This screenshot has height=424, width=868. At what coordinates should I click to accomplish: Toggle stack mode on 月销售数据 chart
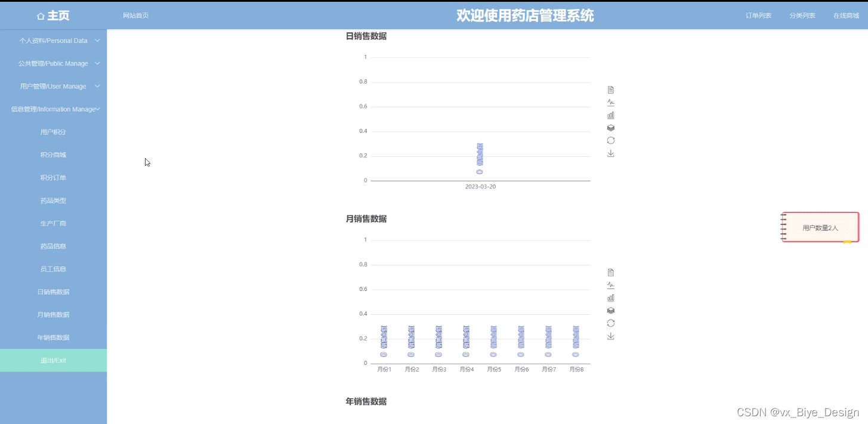pyautogui.click(x=611, y=311)
